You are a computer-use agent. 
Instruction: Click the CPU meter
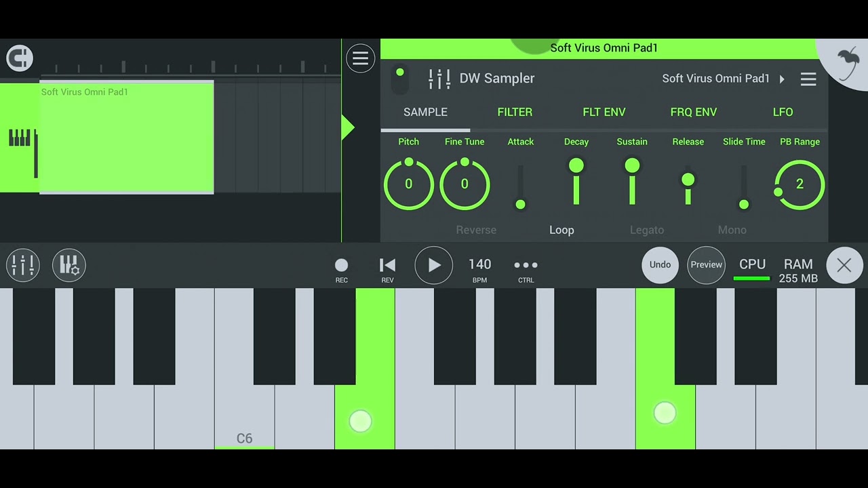click(752, 269)
